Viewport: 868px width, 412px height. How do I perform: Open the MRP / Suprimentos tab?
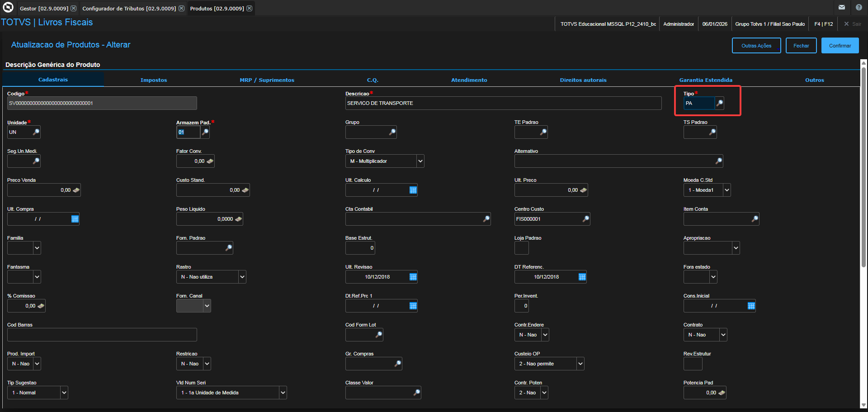coord(267,80)
